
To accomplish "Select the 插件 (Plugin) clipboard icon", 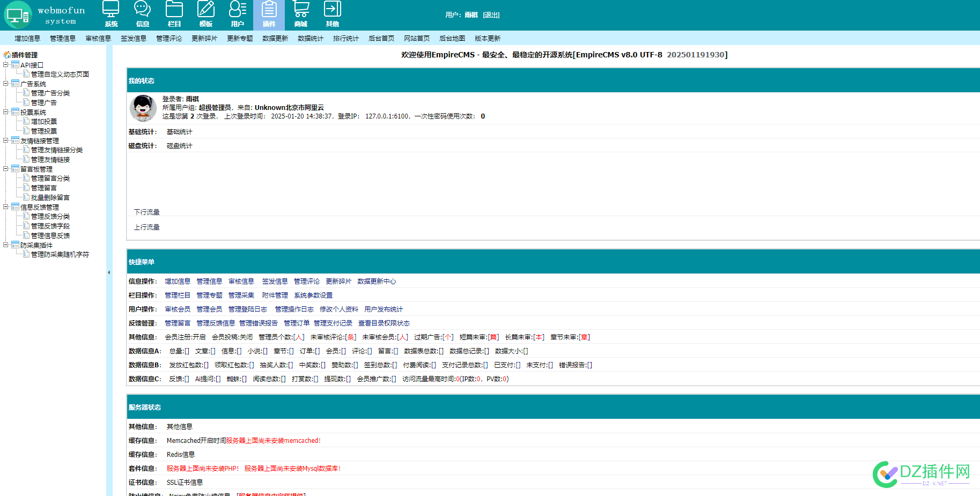I will 269,14.
